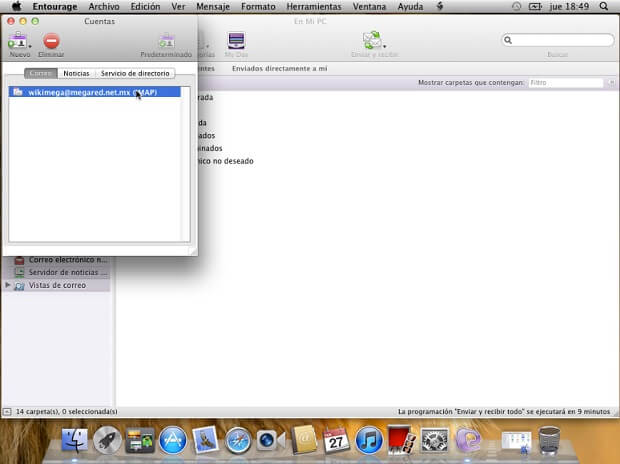620x464 pixels.
Task: Click Enviar y recibir toolbar icon
Action: tap(372, 40)
